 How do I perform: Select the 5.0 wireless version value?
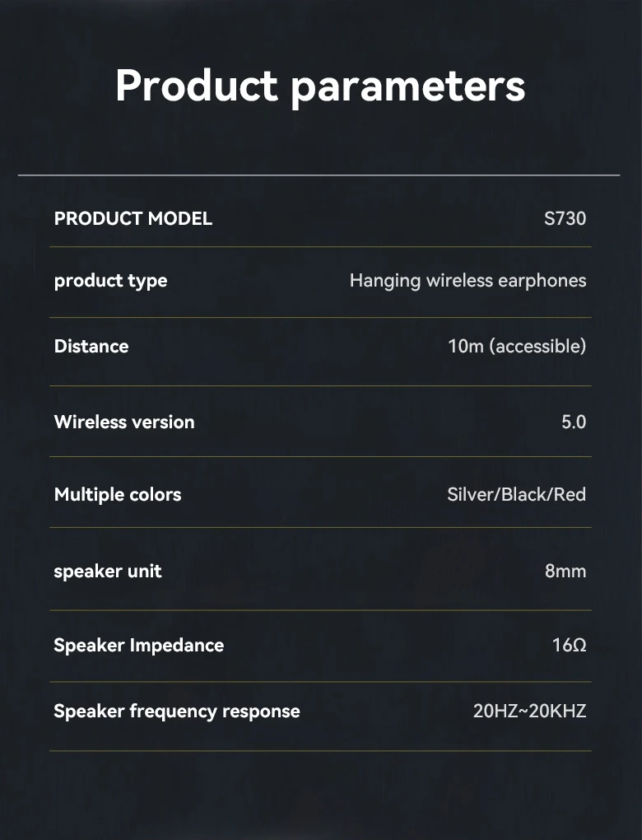574,422
